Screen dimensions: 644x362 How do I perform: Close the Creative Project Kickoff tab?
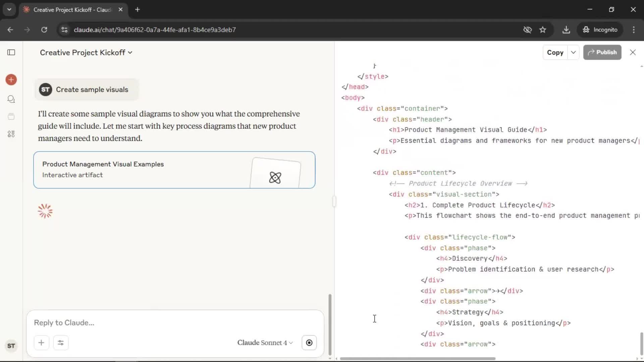coord(120,10)
